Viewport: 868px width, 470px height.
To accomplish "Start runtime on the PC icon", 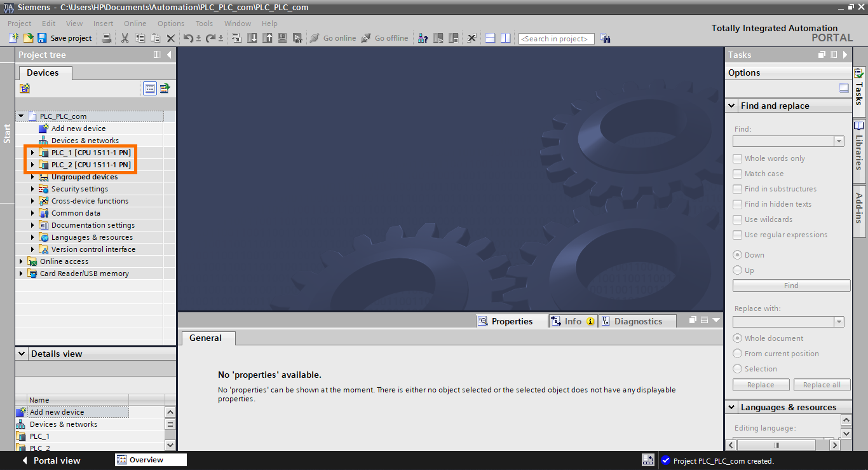I will coord(298,38).
